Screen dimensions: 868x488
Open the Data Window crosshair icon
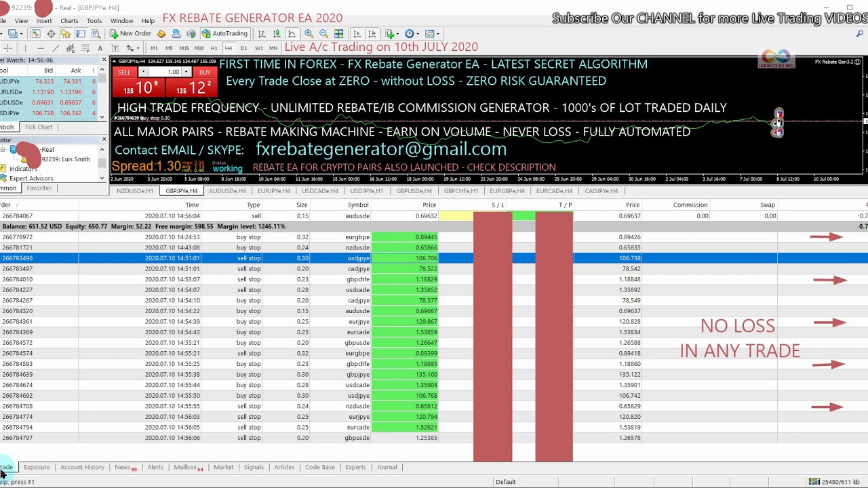[x=51, y=33]
